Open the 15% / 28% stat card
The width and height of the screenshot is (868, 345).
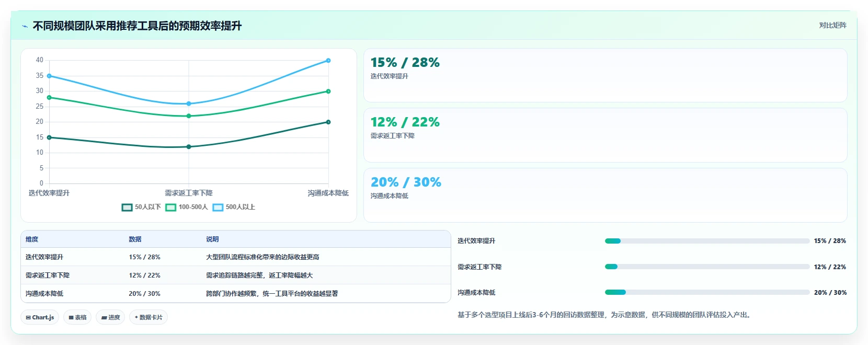point(605,75)
